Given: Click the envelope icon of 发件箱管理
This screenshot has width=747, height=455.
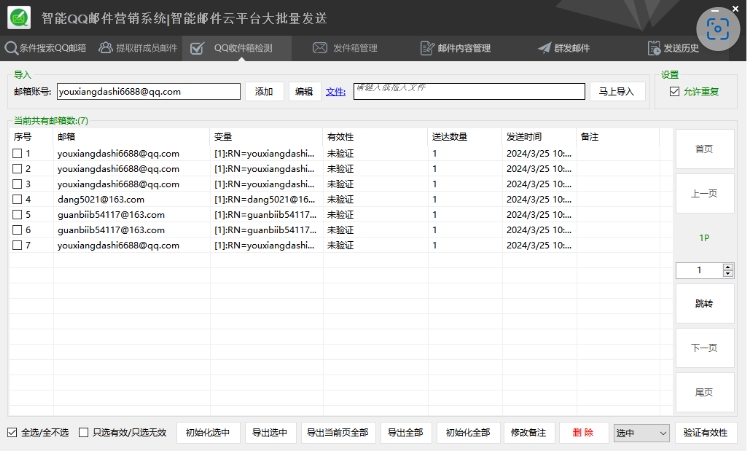Looking at the screenshot, I should (x=320, y=48).
